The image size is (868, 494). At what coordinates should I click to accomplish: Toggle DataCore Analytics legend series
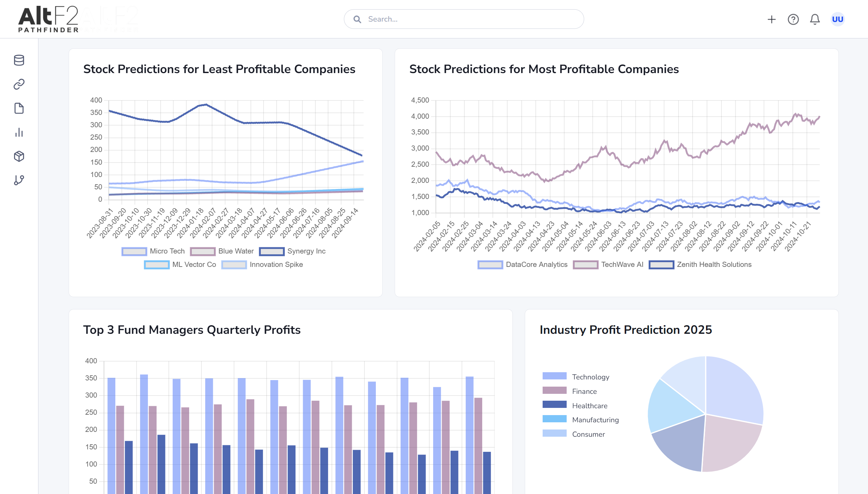(522, 264)
